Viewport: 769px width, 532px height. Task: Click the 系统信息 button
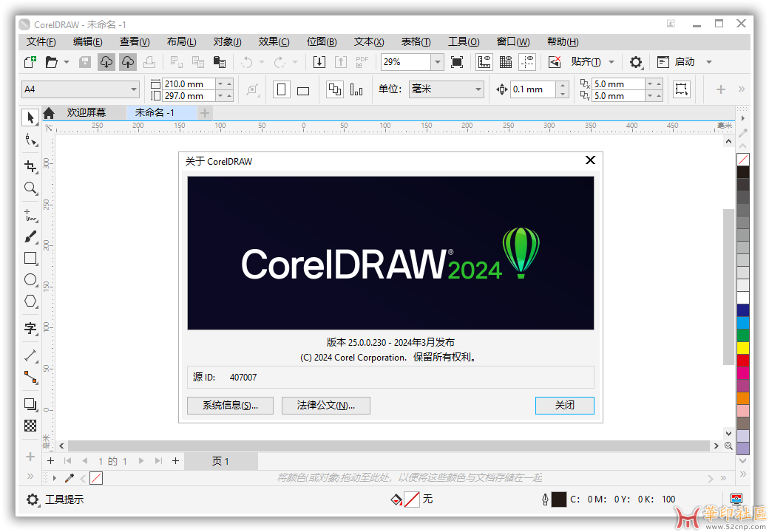(x=230, y=406)
